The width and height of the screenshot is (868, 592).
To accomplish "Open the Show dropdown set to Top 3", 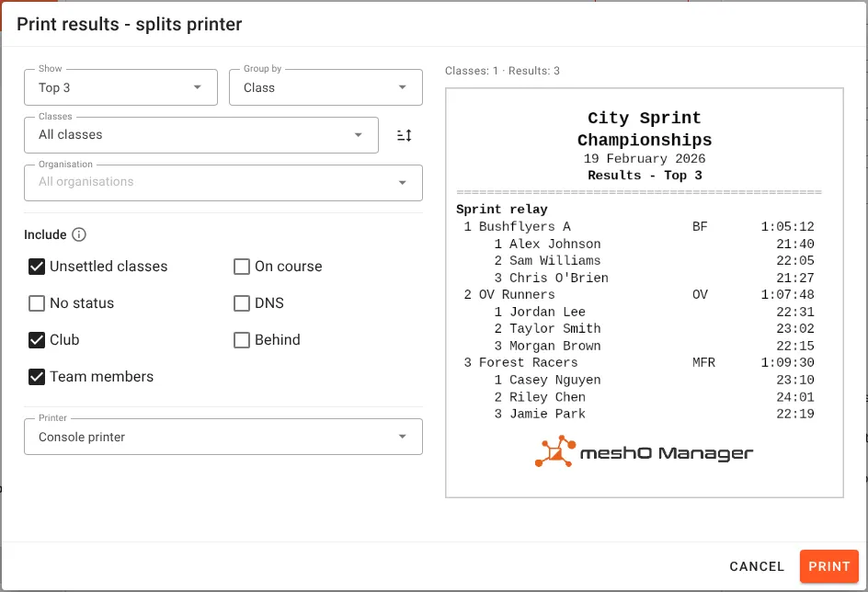I will 120,87.
